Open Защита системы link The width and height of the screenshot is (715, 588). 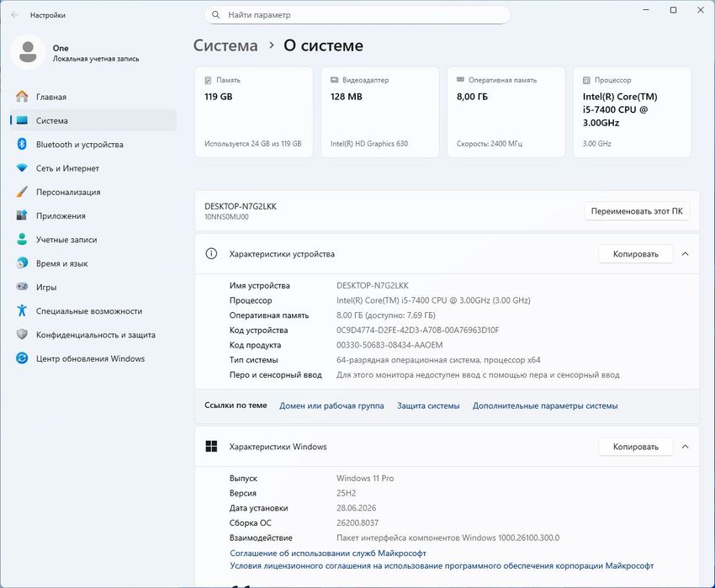[428, 405]
